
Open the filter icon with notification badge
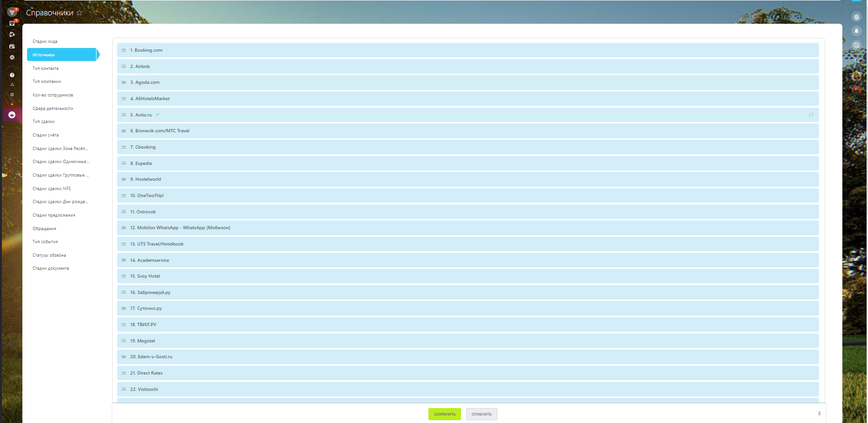tap(12, 12)
